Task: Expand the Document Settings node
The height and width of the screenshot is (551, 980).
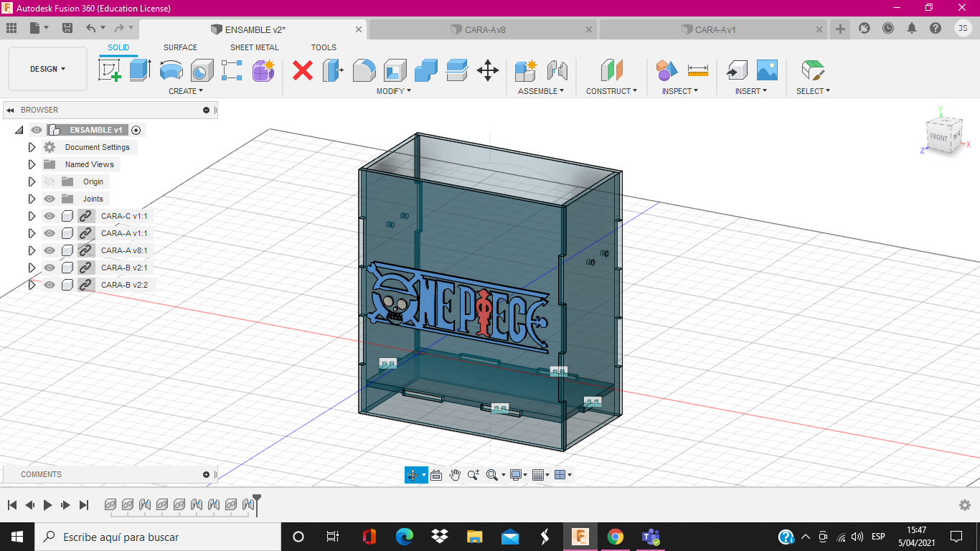Action: coord(32,147)
